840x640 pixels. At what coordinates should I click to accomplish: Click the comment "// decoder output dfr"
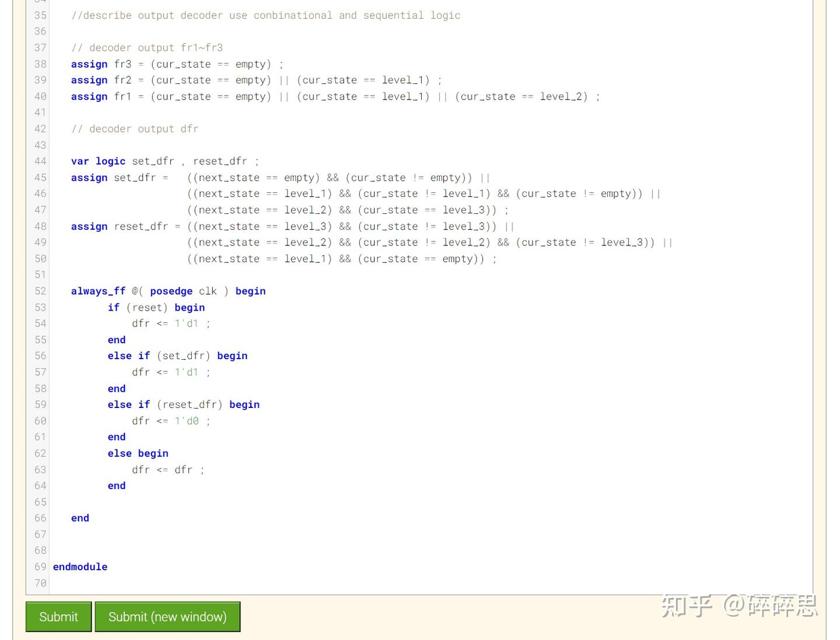135,128
